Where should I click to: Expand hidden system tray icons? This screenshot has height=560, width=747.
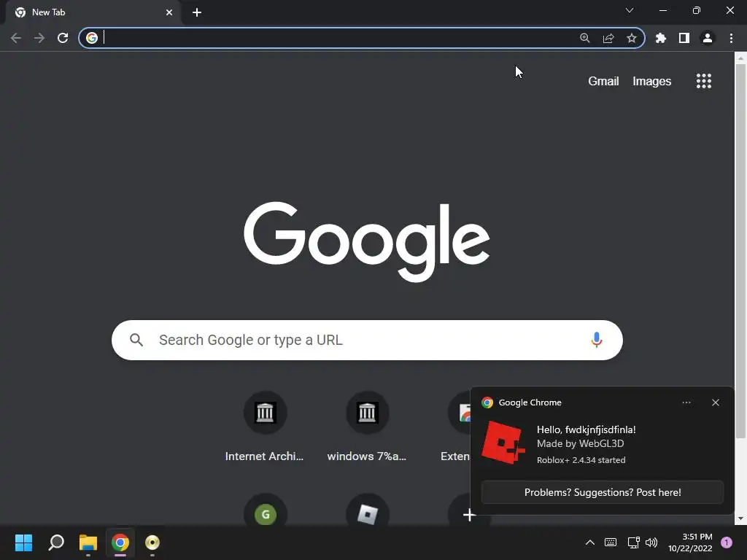tap(589, 542)
